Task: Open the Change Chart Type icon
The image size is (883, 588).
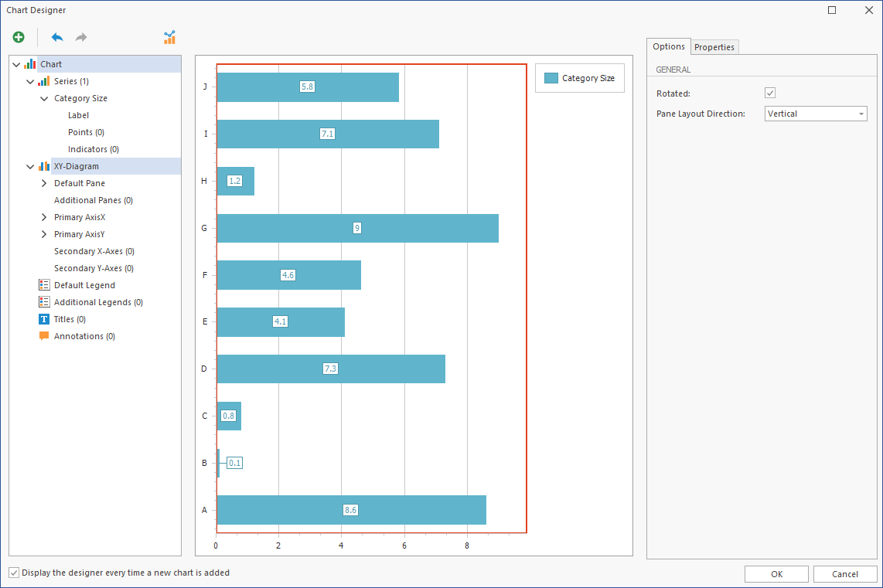Action: tap(169, 37)
